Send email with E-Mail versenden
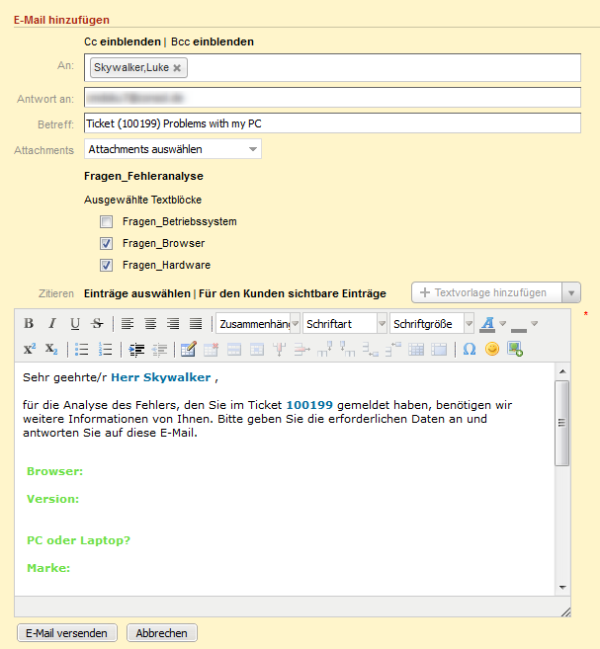Image resolution: width=600 pixels, height=649 pixels. [67, 633]
